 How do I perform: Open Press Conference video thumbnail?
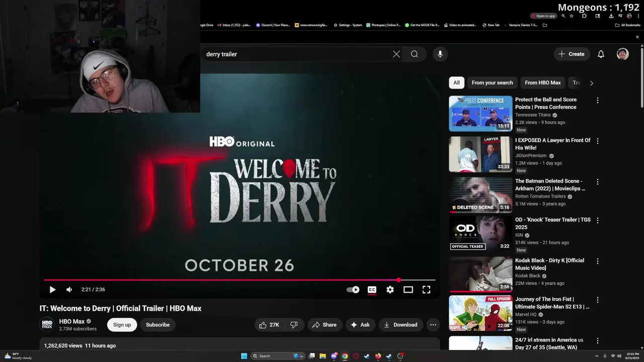(x=480, y=114)
